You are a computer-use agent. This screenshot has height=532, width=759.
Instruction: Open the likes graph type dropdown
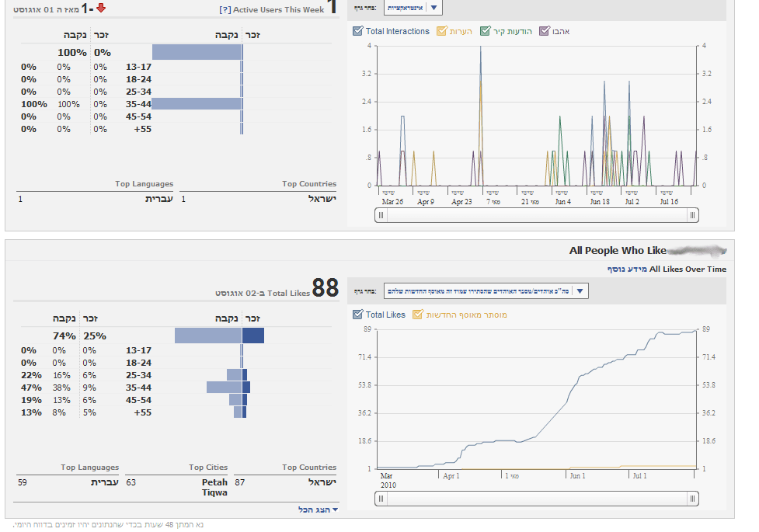[486, 291]
